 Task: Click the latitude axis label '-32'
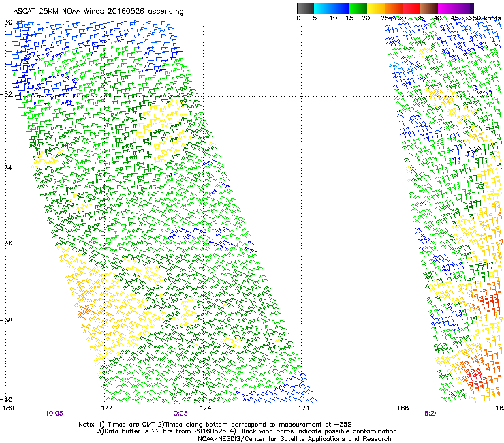6,94
